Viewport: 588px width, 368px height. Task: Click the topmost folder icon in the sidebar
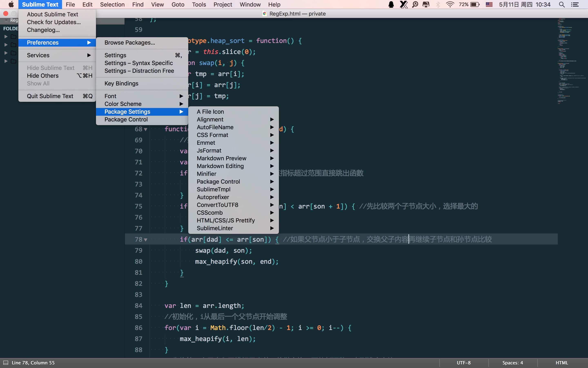(13, 37)
